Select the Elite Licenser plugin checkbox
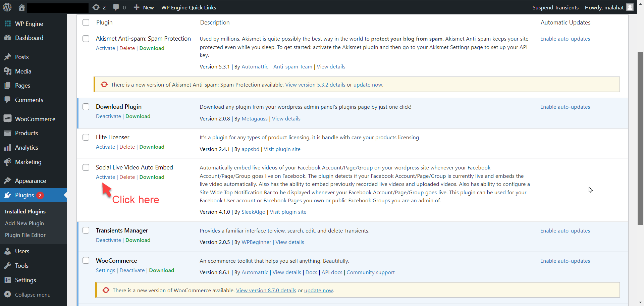The width and height of the screenshot is (644, 306). click(86, 137)
